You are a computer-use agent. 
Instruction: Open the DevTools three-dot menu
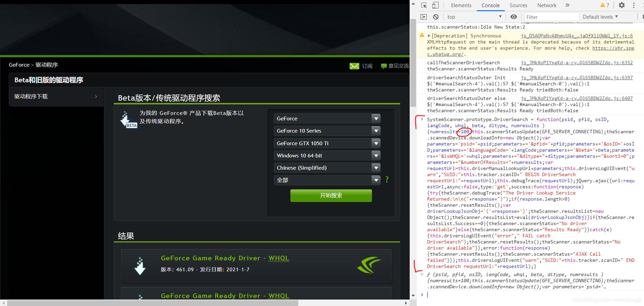[x=634, y=5]
